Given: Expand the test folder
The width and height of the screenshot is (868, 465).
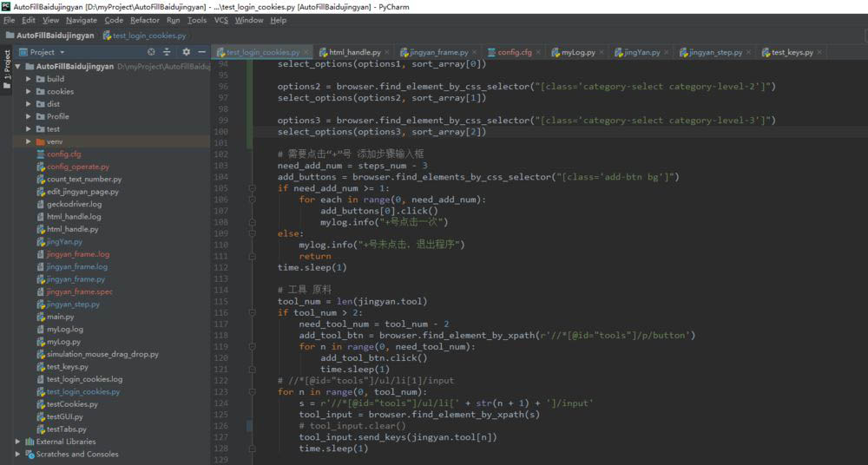Looking at the screenshot, I should [x=29, y=129].
